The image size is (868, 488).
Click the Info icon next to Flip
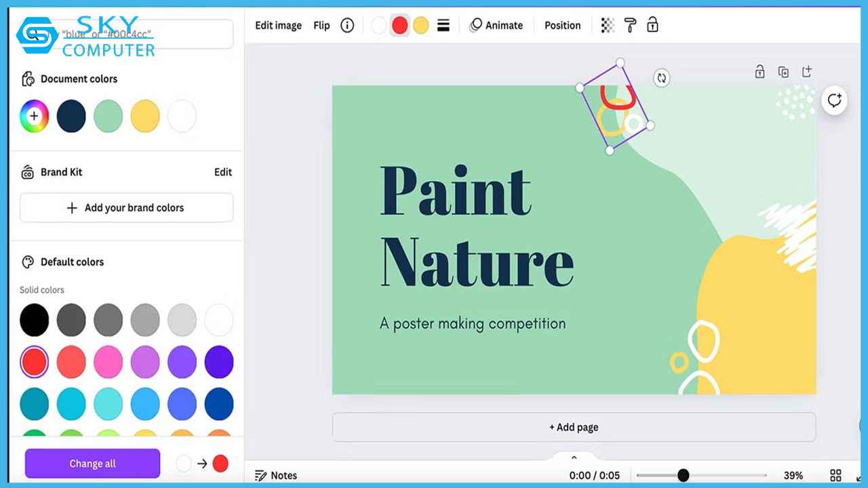(x=347, y=26)
